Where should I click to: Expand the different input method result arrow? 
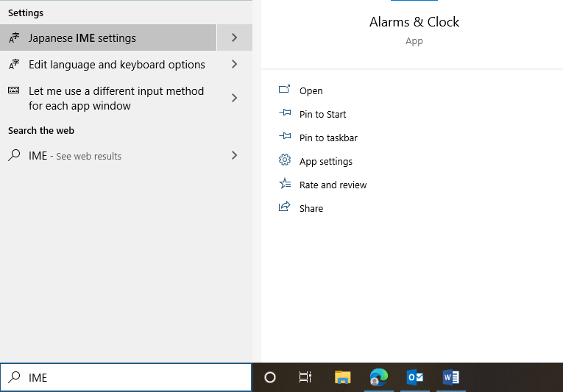(x=234, y=98)
